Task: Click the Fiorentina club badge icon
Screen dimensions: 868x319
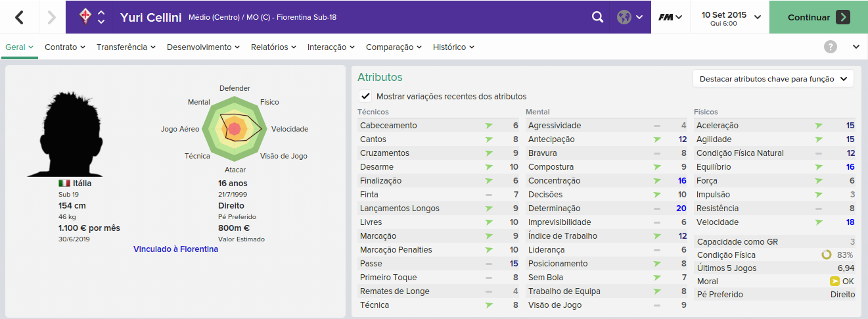Action: point(85,17)
